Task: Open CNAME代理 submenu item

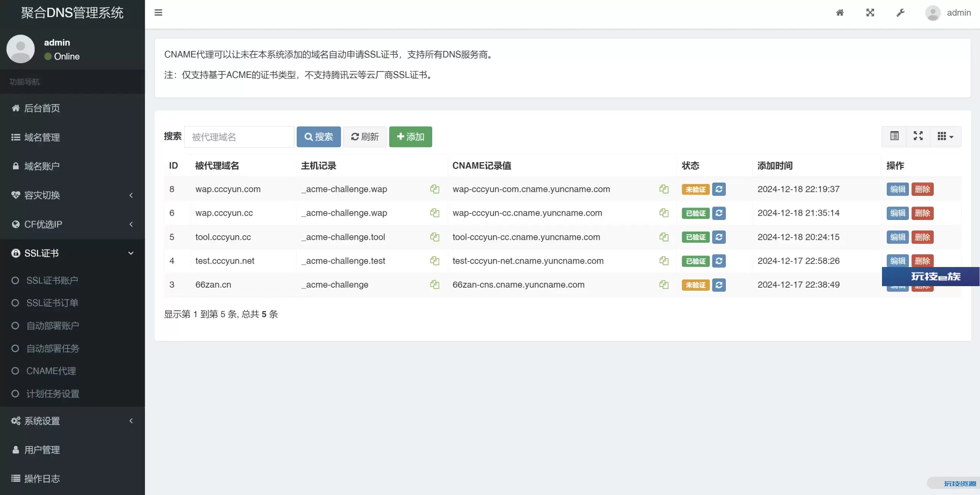Action: coord(51,371)
